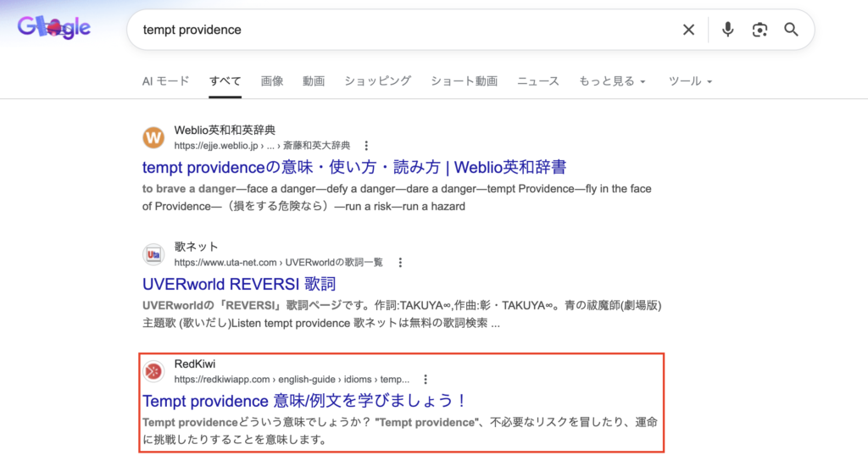Switch to the 画像 tab

point(272,81)
